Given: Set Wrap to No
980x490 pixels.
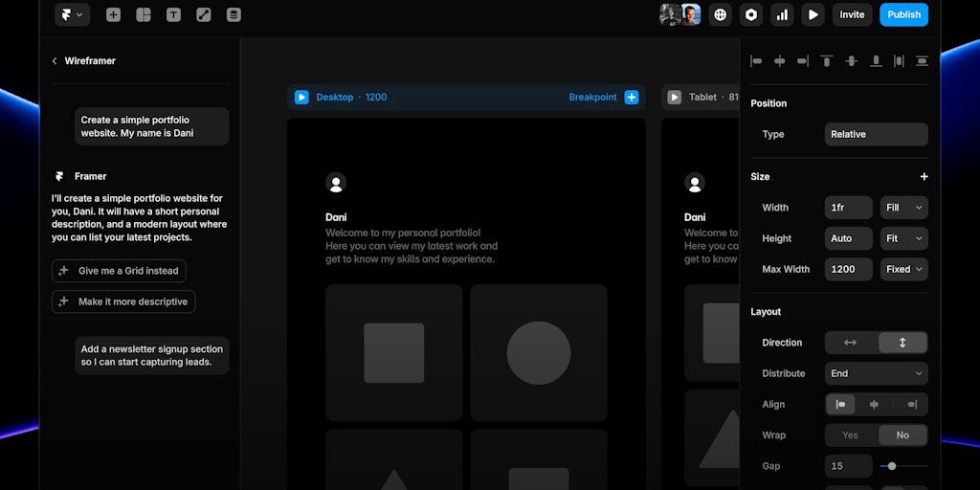Looking at the screenshot, I should click(902, 435).
